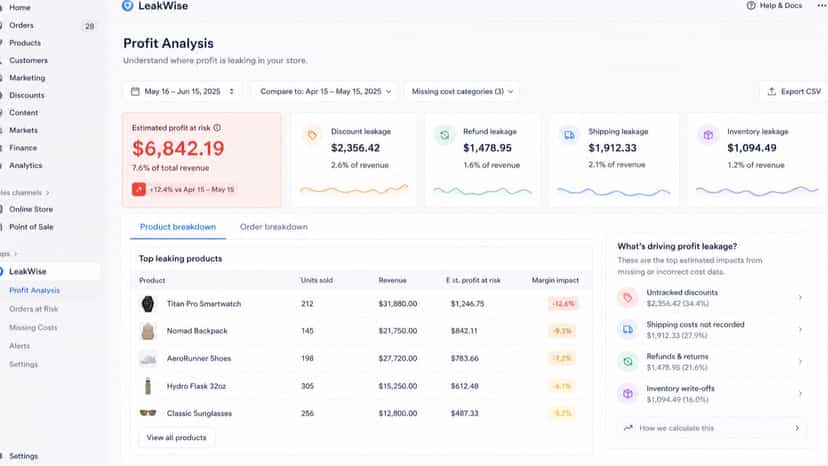Click the Titan Pro Smartwatch -12.6% margin badge

(563, 304)
